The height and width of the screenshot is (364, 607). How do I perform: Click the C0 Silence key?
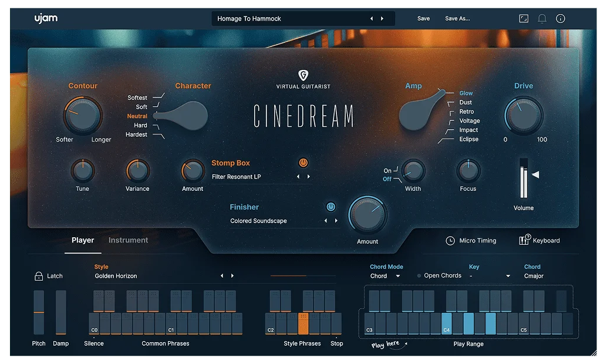(94, 323)
